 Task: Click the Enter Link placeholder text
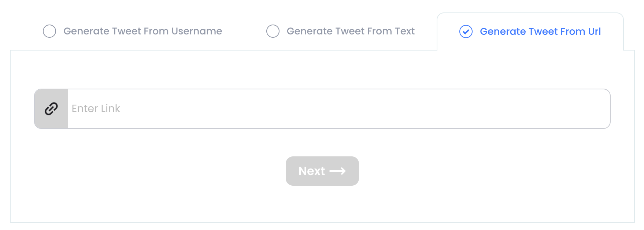96,108
